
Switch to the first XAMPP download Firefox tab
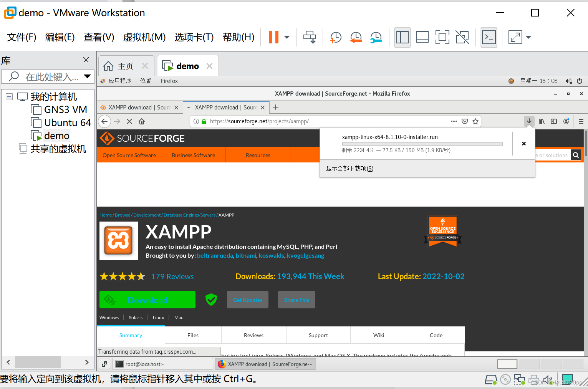[140, 108]
